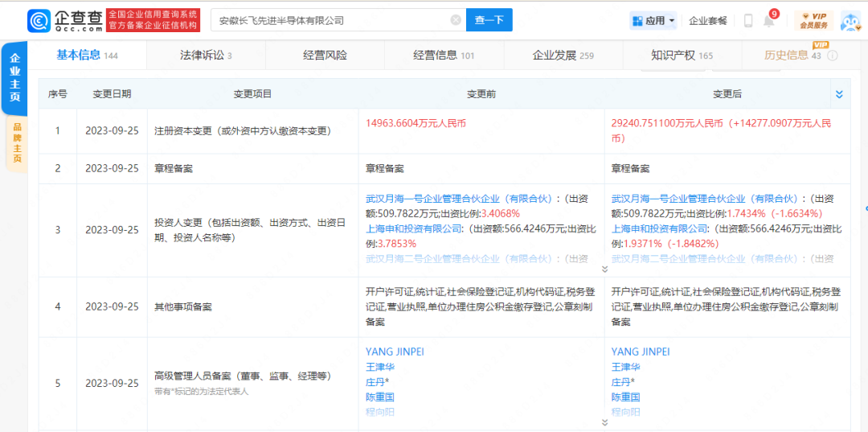Click row 2 date 2023-09-25
This screenshot has height=432, width=868.
point(112,168)
